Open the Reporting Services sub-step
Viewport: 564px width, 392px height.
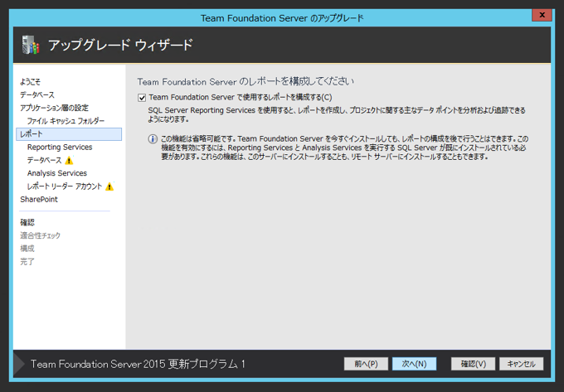point(60,148)
